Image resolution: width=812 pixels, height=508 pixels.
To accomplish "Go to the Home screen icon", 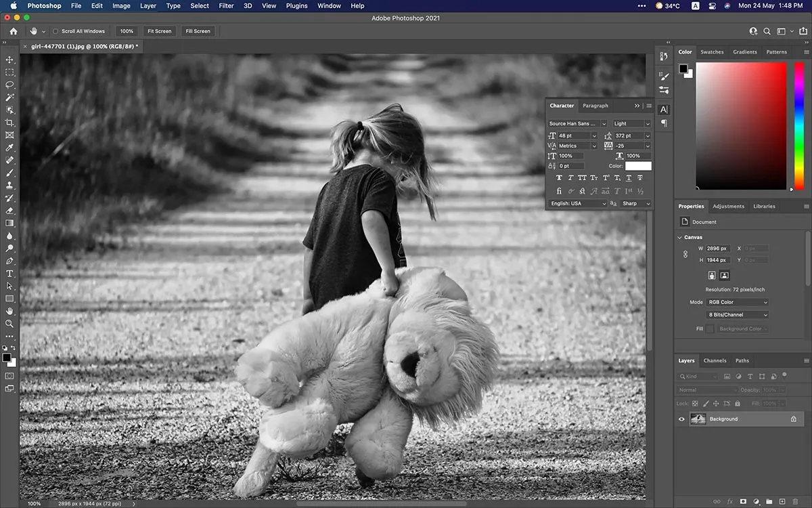I will click(14, 31).
